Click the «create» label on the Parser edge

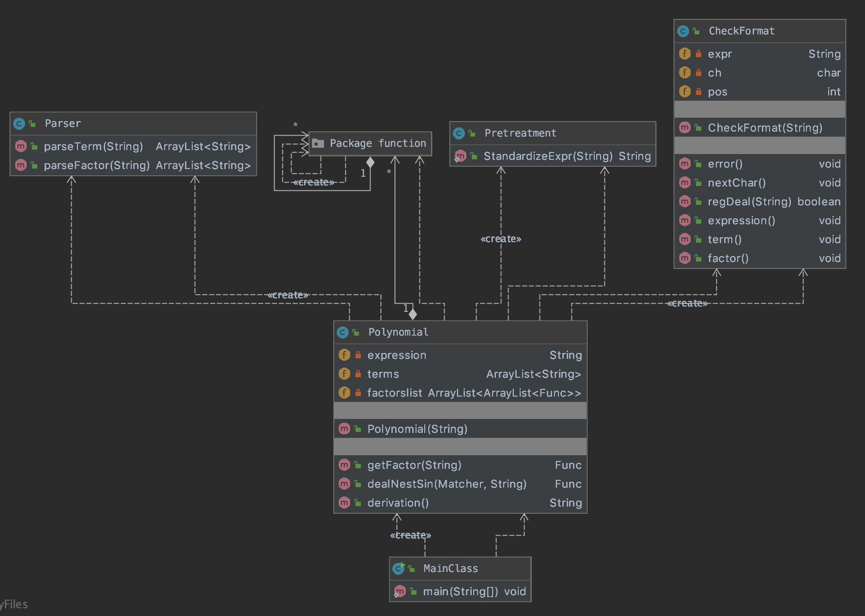point(288,295)
